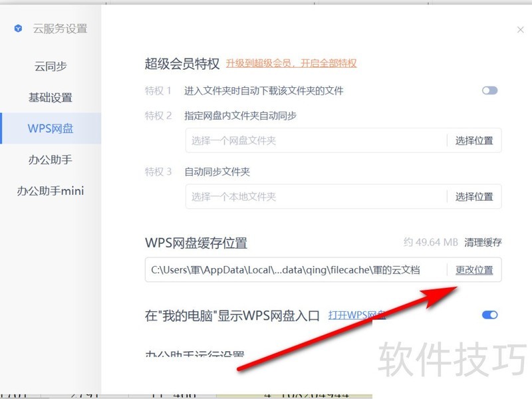Toggle auto-download files when entering folder
This screenshot has height=399, width=532.
[x=489, y=90]
